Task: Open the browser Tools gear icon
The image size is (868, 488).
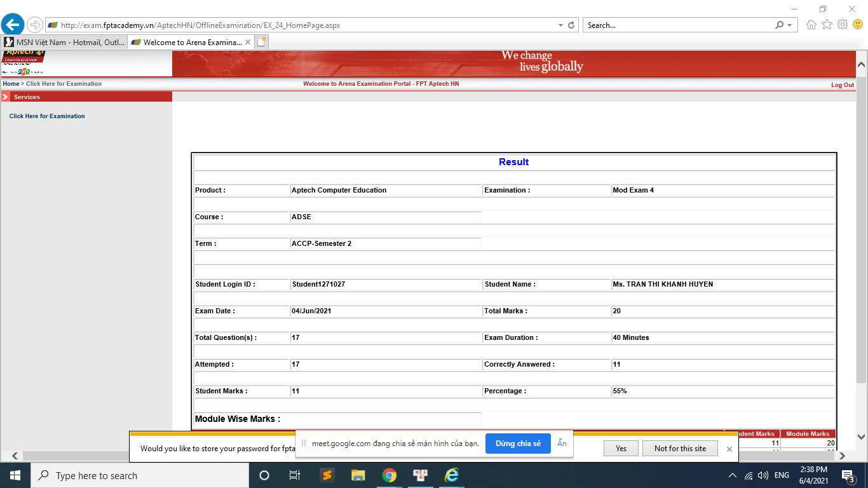Action: pos(843,25)
